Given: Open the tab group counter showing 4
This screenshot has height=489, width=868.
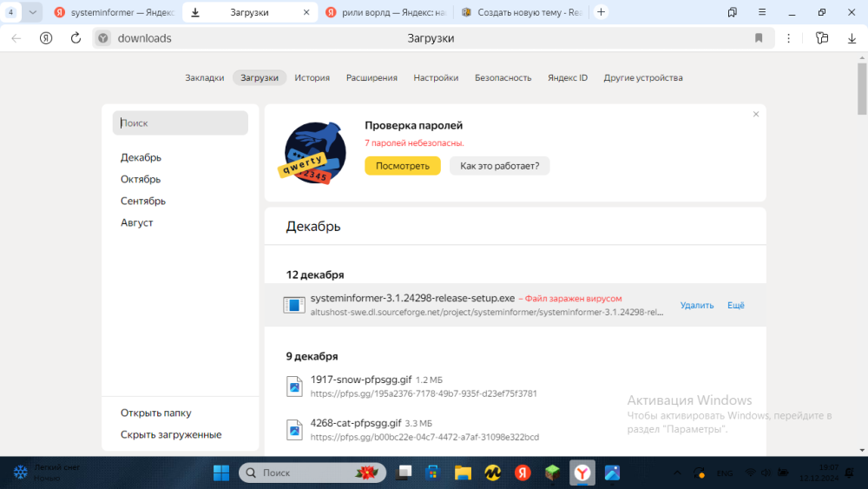Looking at the screenshot, I should click(x=10, y=12).
